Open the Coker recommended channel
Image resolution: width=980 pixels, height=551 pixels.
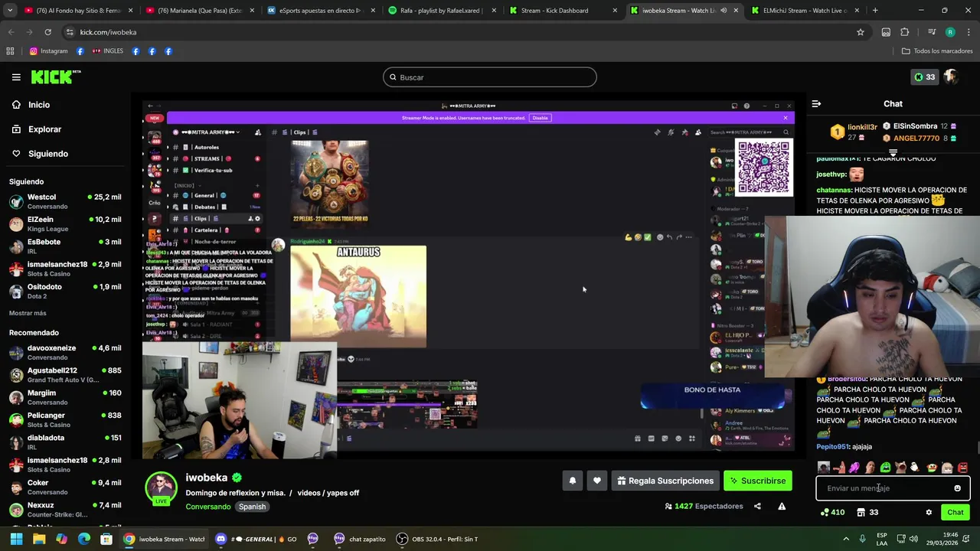click(64, 487)
